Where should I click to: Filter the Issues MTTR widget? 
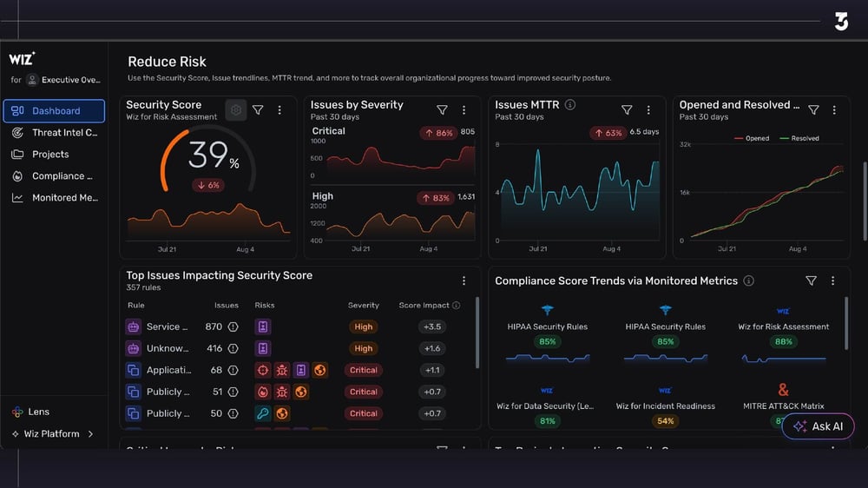(627, 109)
